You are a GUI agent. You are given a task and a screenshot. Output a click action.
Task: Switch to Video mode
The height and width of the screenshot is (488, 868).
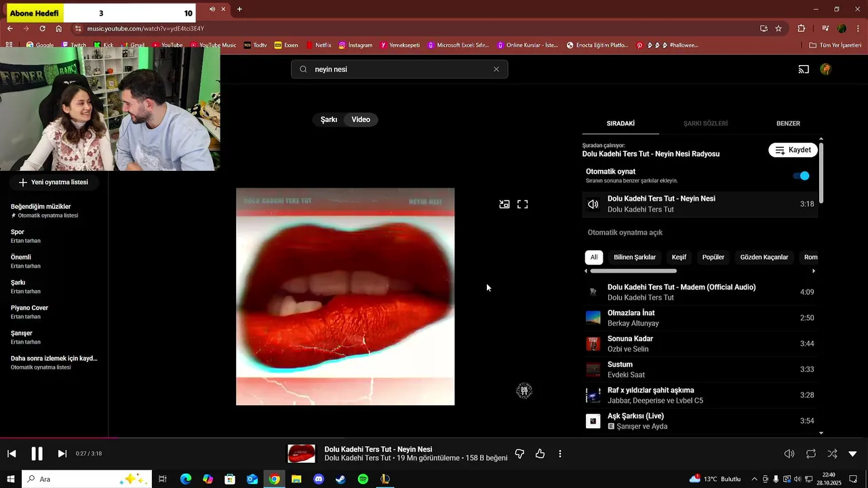[361, 119]
